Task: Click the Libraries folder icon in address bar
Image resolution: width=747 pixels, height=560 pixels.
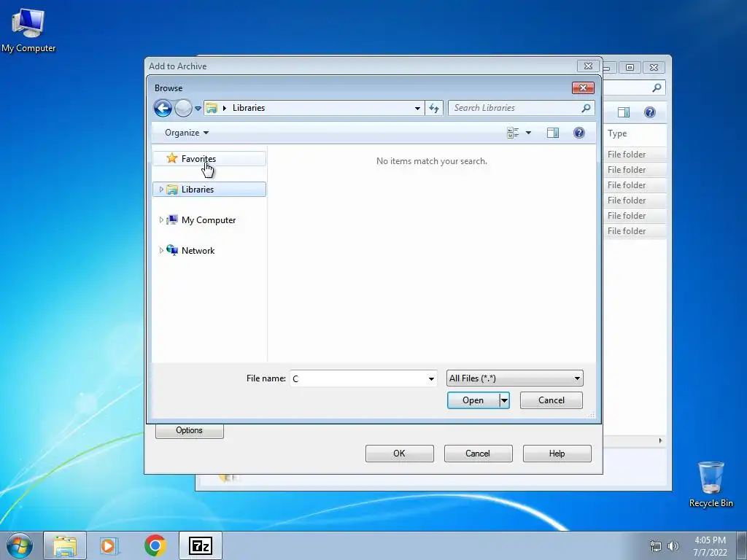Action: click(x=212, y=108)
